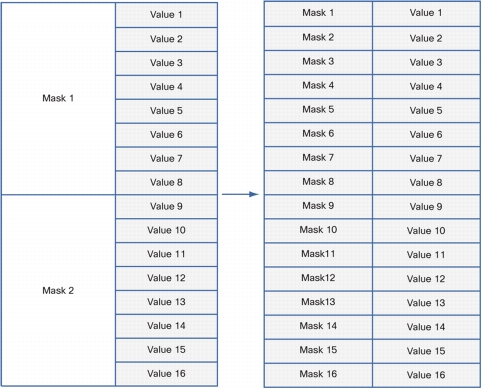483x389 pixels.
Task: Select the left Value 1 cell
Action: [x=167, y=15]
